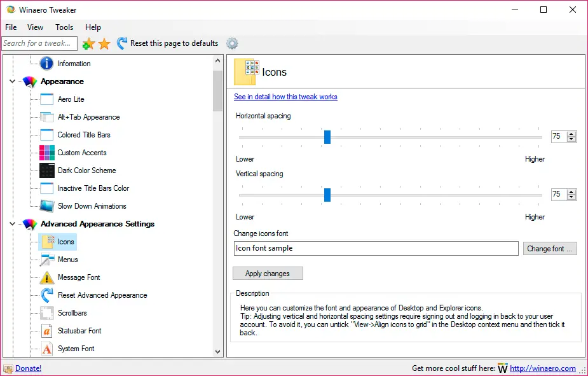This screenshot has width=588, height=376.
Task: Decrease horizontal spacing with down spinner arrow
Action: point(571,139)
